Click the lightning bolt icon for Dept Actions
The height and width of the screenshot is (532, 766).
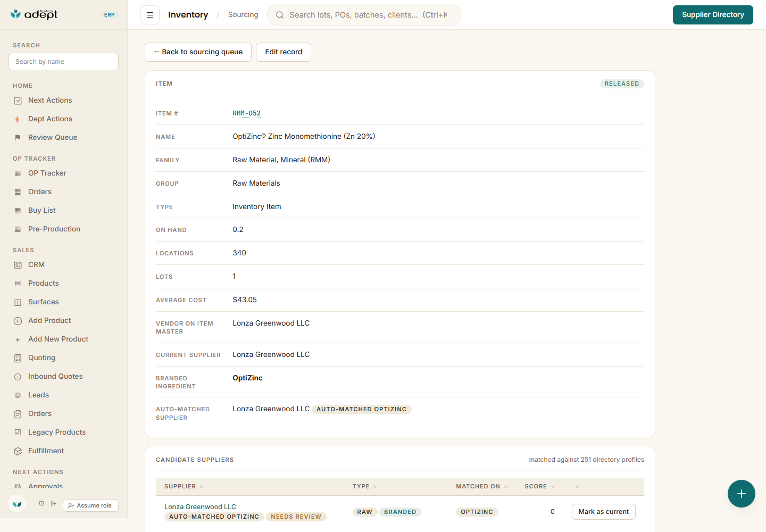tap(18, 119)
